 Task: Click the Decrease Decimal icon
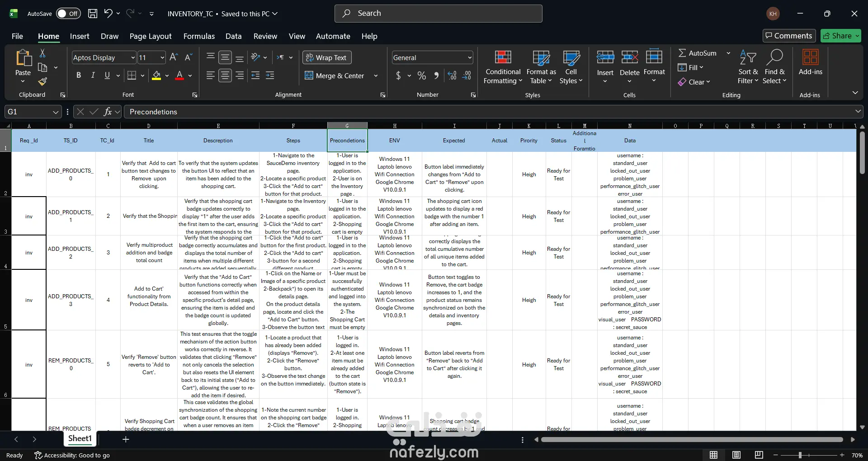click(467, 75)
